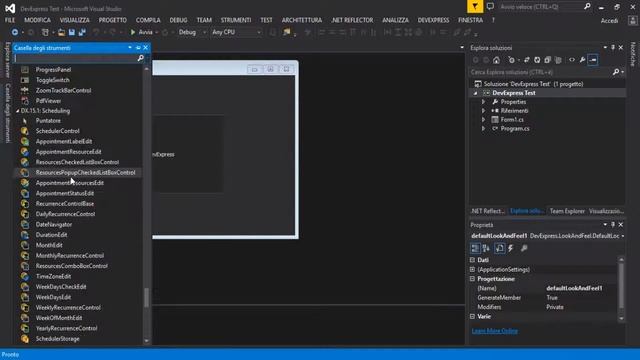Open the defaultLookAndFeel1 object selector dropdown

[x=623, y=236]
